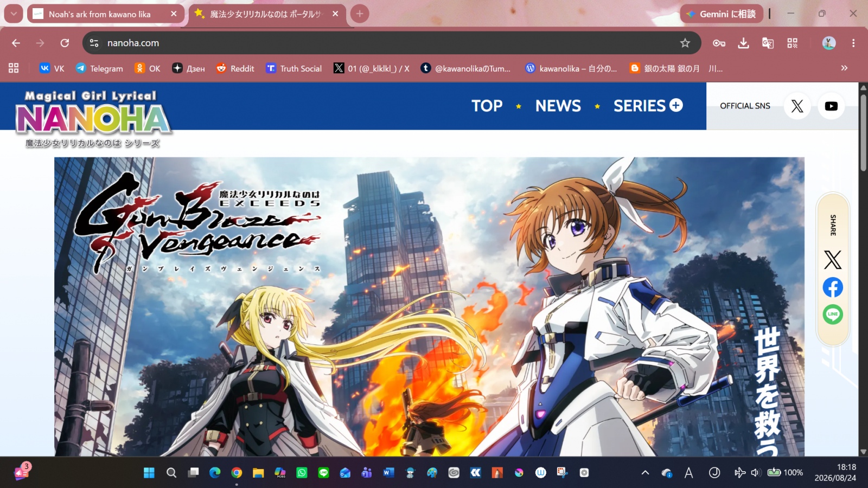The width and height of the screenshot is (868, 488).
Task: Open the clock and date panel
Action: coord(835,472)
